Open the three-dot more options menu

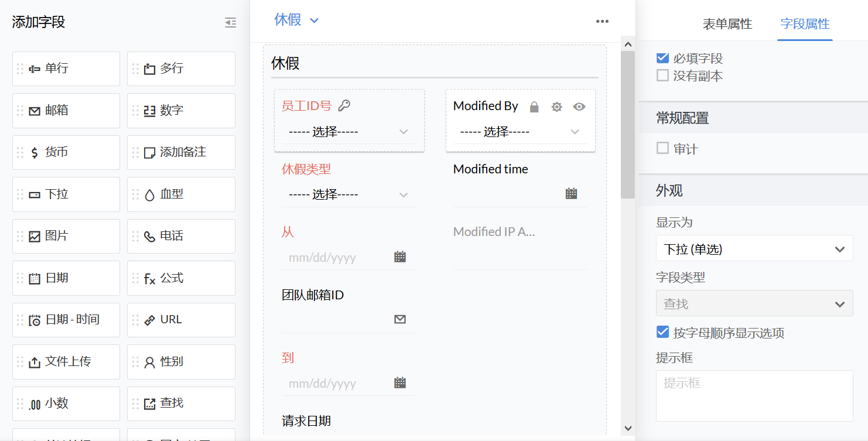point(602,21)
